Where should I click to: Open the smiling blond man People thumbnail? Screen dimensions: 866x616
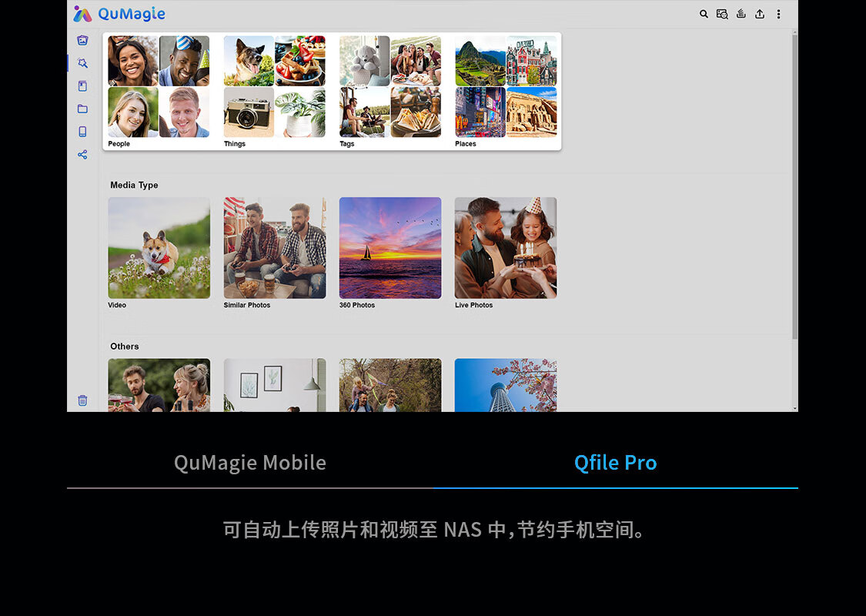[184, 112]
